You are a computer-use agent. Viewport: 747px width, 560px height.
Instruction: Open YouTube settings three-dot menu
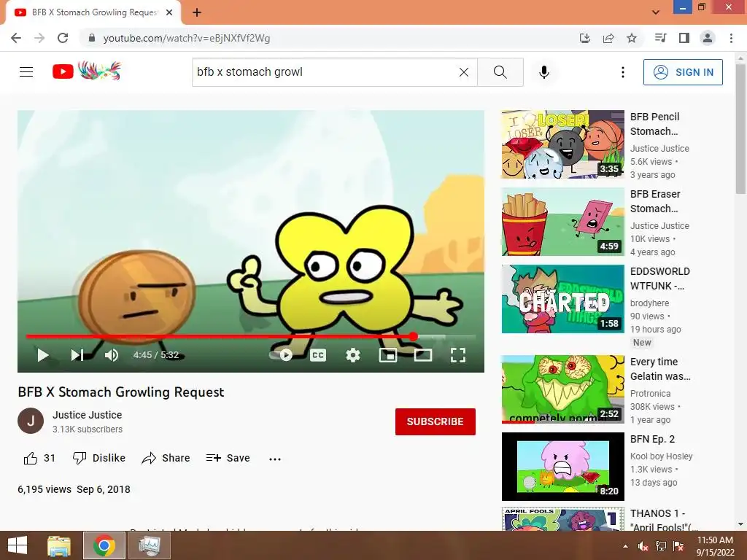(x=623, y=72)
